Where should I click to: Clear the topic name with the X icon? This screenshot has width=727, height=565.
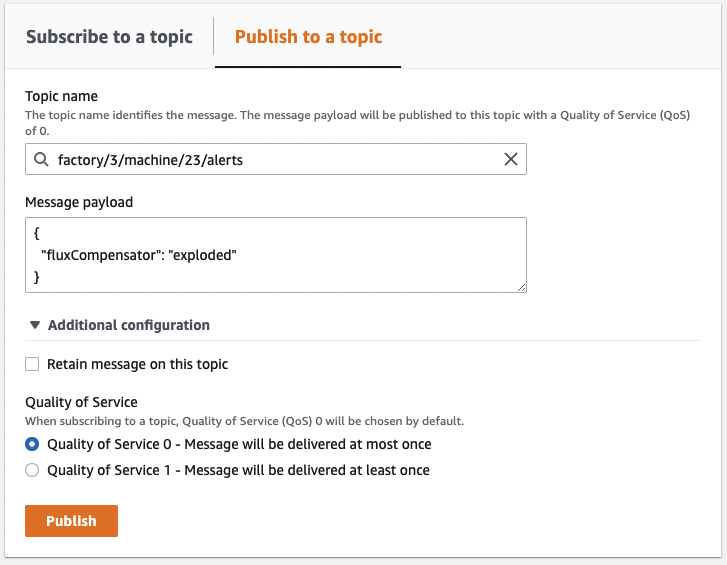[510, 159]
